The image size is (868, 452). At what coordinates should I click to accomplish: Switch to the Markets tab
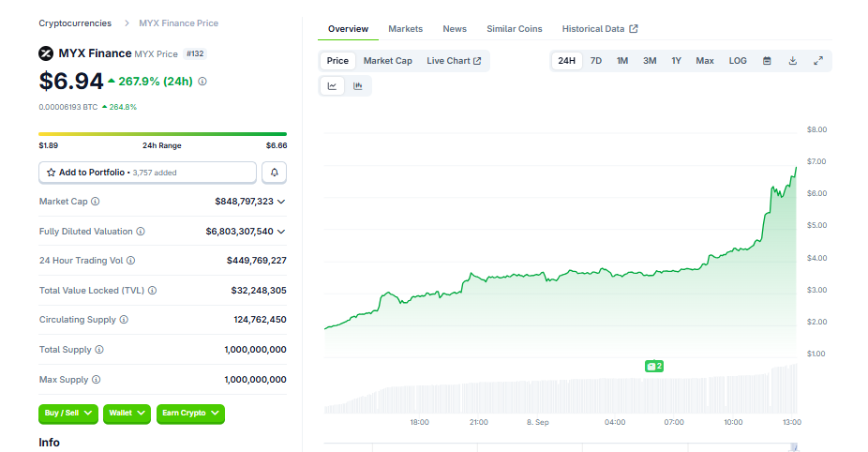tap(405, 29)
